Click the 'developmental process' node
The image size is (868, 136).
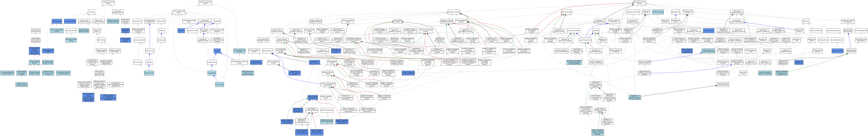point(688,12)
